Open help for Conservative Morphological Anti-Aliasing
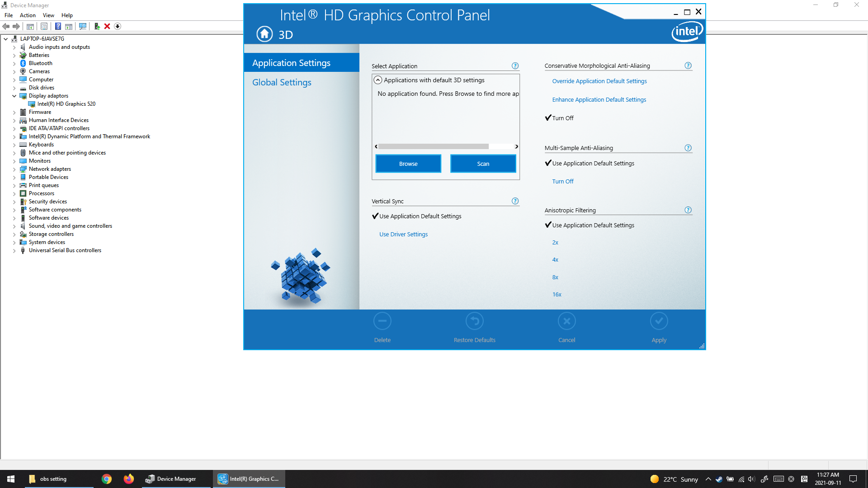This screenshot has width=868, height=488. click(x=688, y=66)
